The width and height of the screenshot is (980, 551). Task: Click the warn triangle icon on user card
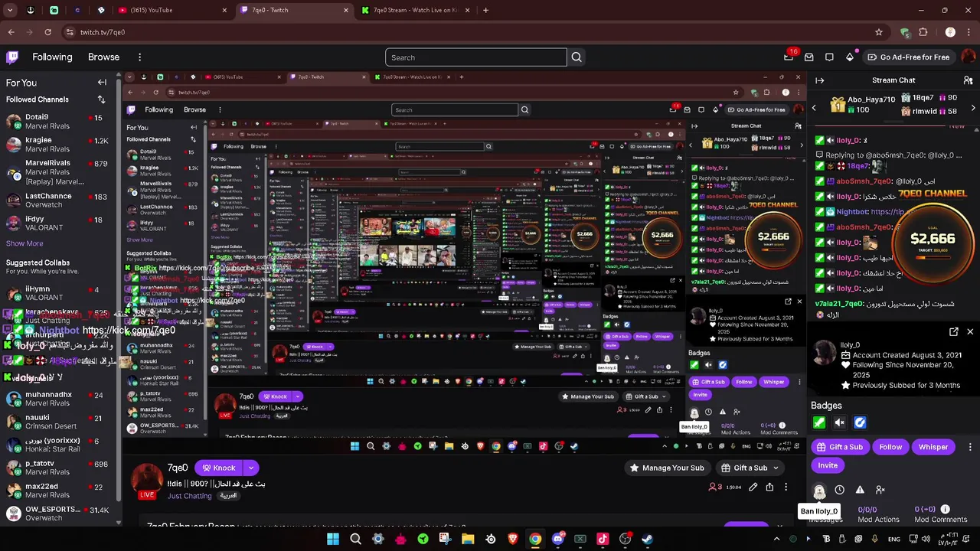[860, 490]
